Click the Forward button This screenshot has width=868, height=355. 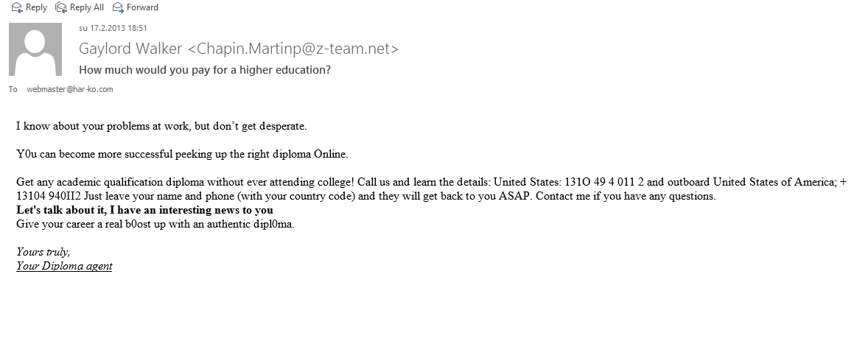(137, 7)
